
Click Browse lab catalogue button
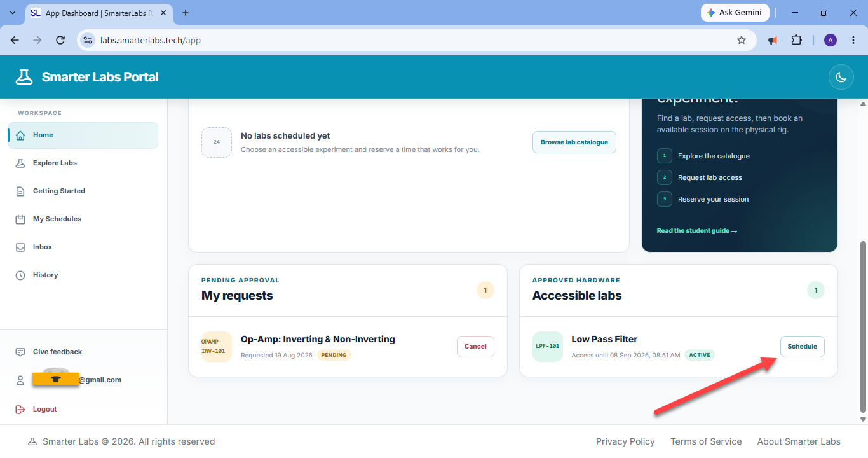click(574, 142)
